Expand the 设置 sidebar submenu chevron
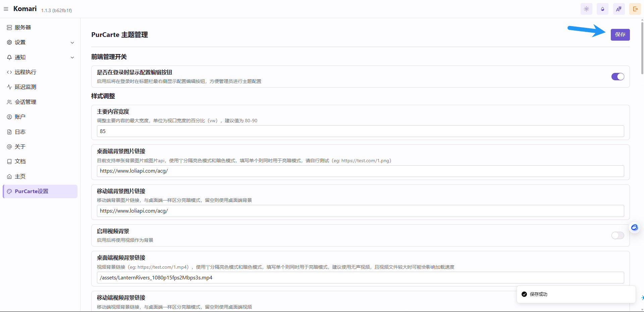 (x=72, y=43)
